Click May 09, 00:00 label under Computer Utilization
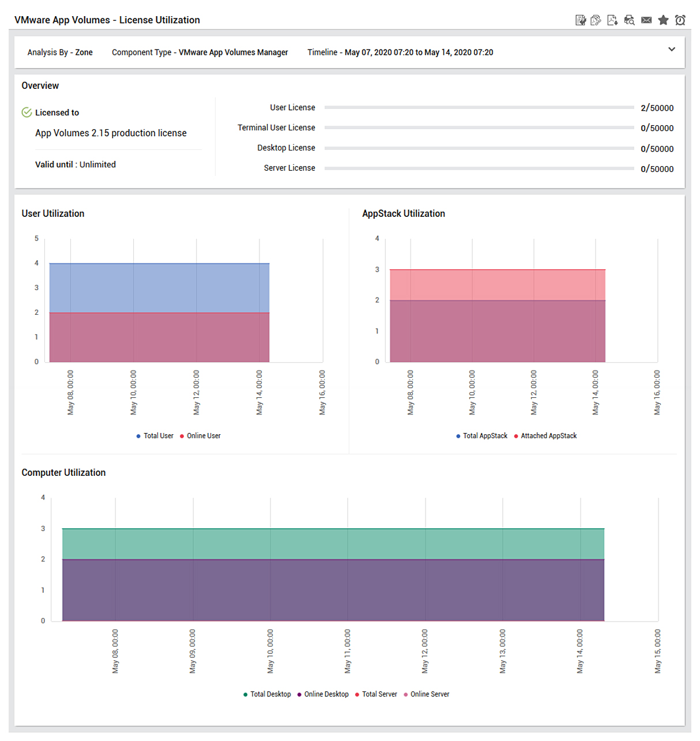This screenshot has width=700, height=741. [193, 651]
